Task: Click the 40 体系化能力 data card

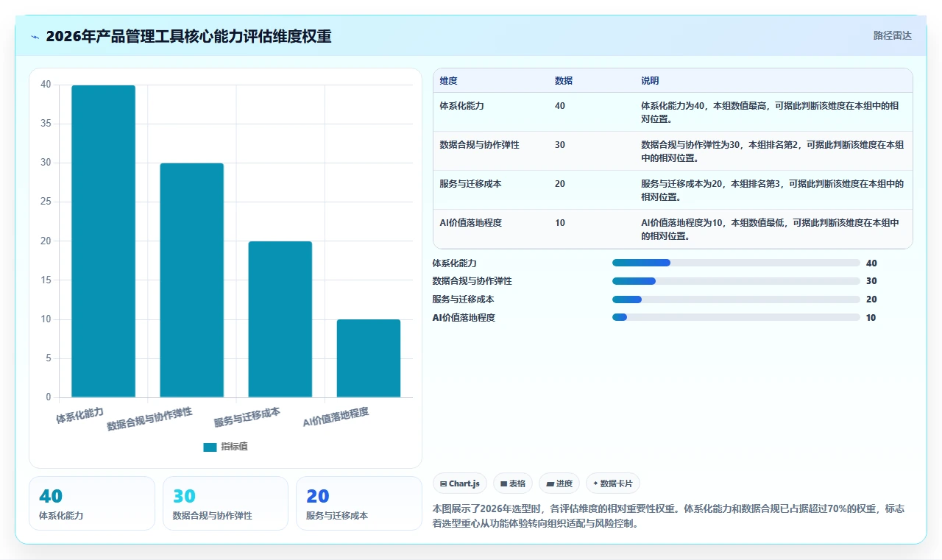Action: (x=92, y=503)
